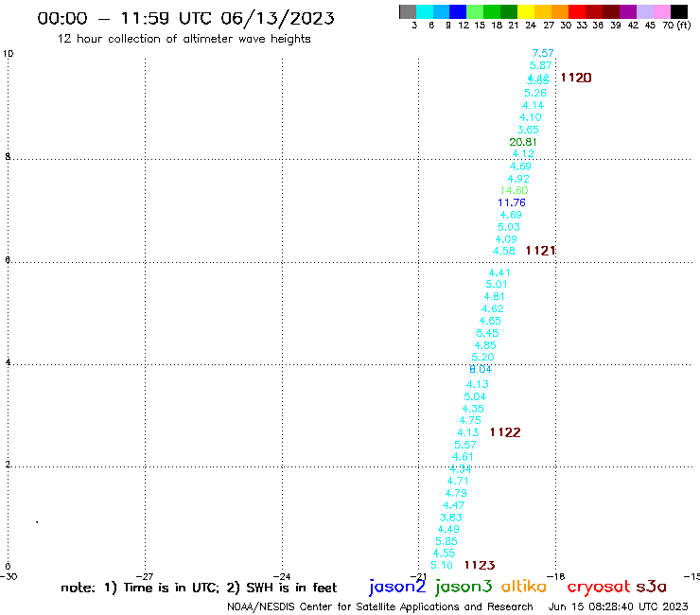Image resolution: width=700 pixels, height=615 pixels.
Task: Select the wave height value 4.62
Action: tap(492, 308)
